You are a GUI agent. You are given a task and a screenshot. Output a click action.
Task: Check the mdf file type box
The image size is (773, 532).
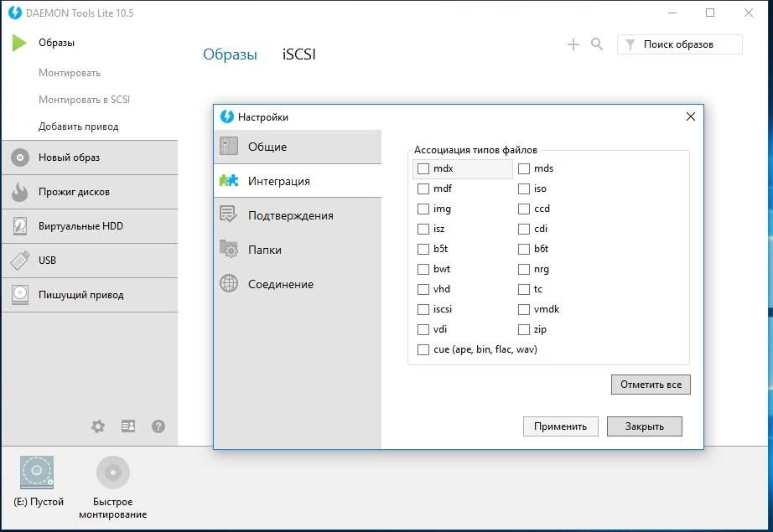pos(423,189)
